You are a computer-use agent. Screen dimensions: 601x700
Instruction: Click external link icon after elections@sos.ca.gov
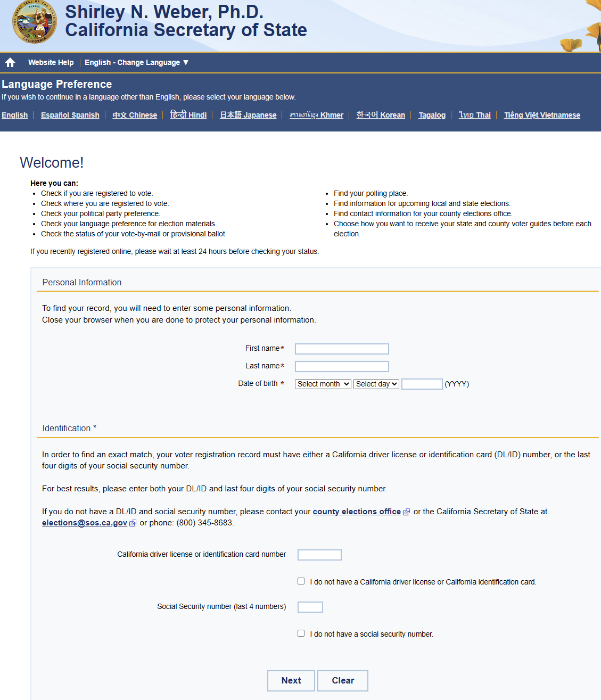pyautogui.click(x=133, y=523)
